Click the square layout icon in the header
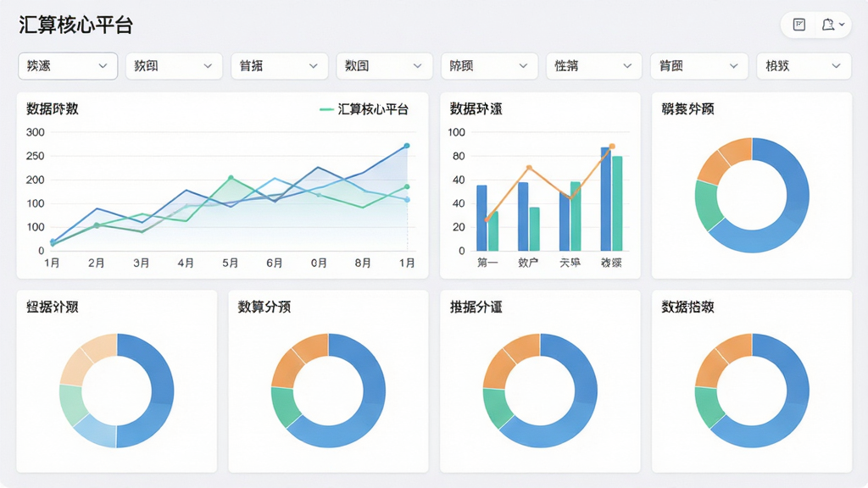Screen dimensions: 868x488 click(798, 25)
